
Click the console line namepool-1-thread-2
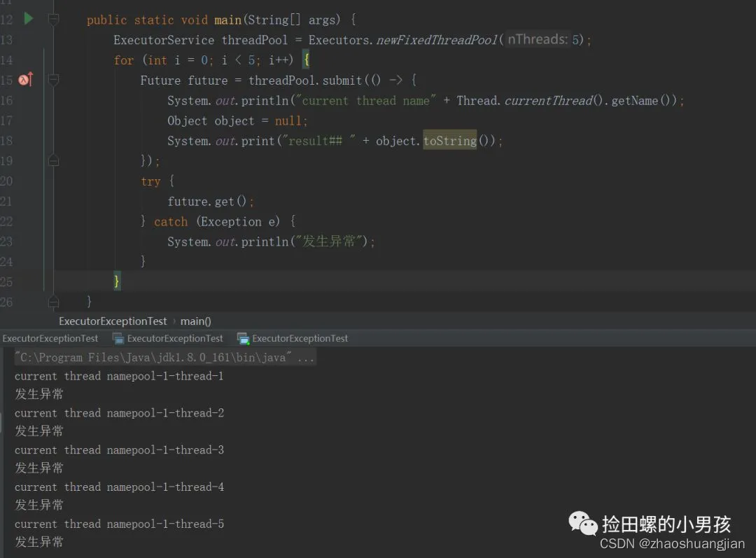(x=119, y=413)
